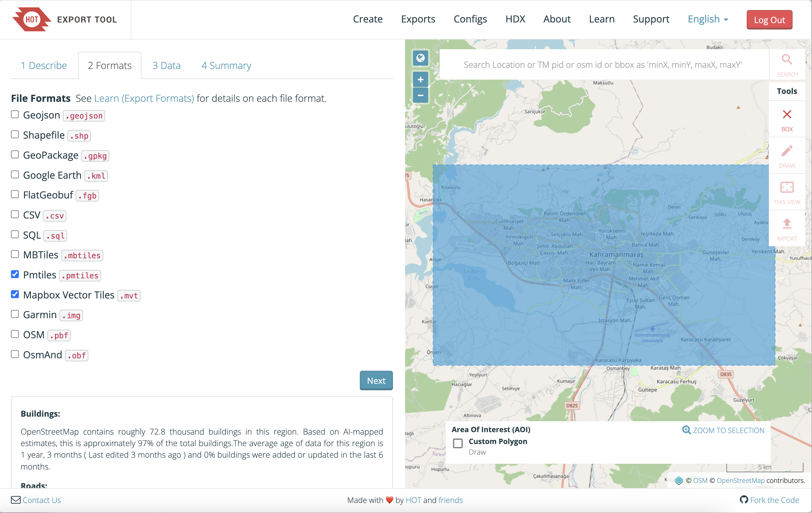Check the OsmAnd obf option
Screen dimensions: 812x513
pyautogui.click(x=15, y=354)
